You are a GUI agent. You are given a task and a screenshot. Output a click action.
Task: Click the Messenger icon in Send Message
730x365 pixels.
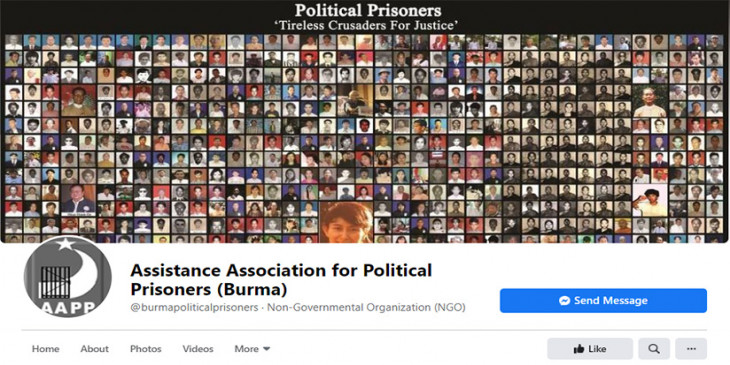564,301
